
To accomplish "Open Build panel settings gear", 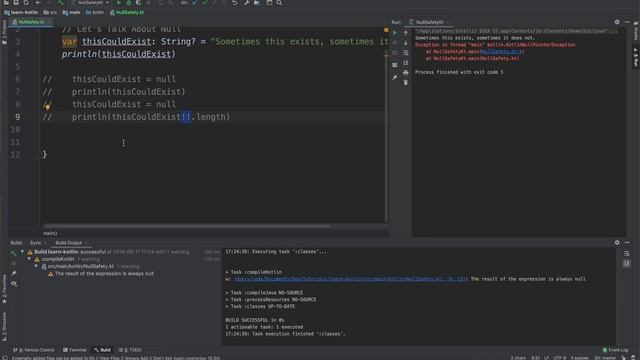I will [617, 242].
